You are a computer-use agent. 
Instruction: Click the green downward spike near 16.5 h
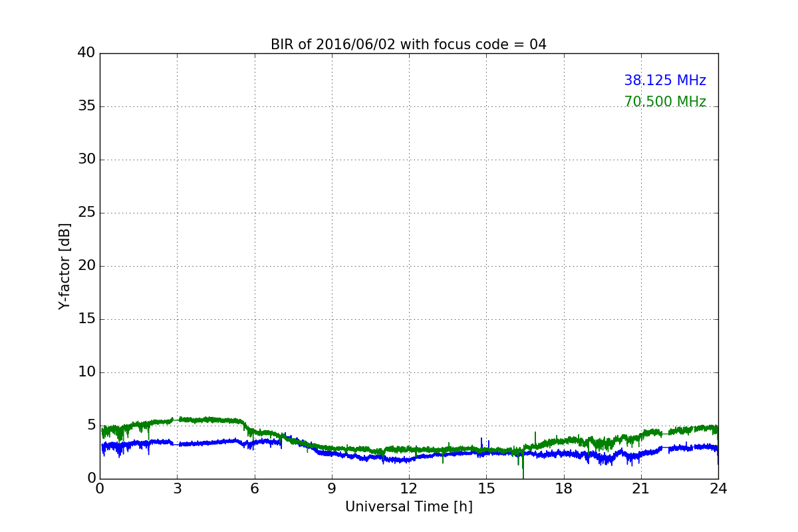[x=523, y=465]
